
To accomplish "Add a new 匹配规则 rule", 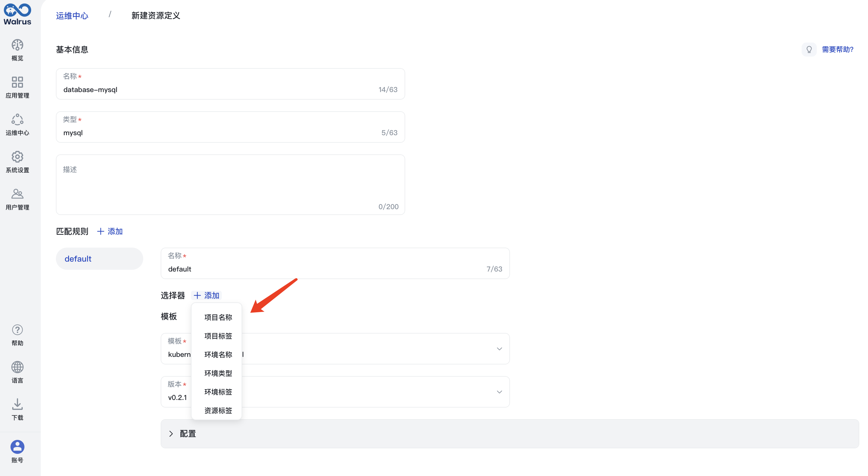I will pyautogui.click(x=110, y=231).
